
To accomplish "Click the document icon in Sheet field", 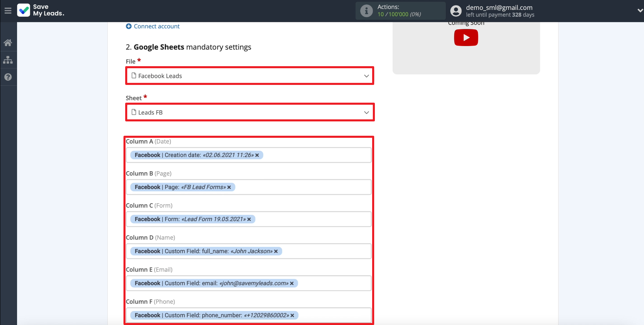I will pyautogui.click(x=134, y=112).
